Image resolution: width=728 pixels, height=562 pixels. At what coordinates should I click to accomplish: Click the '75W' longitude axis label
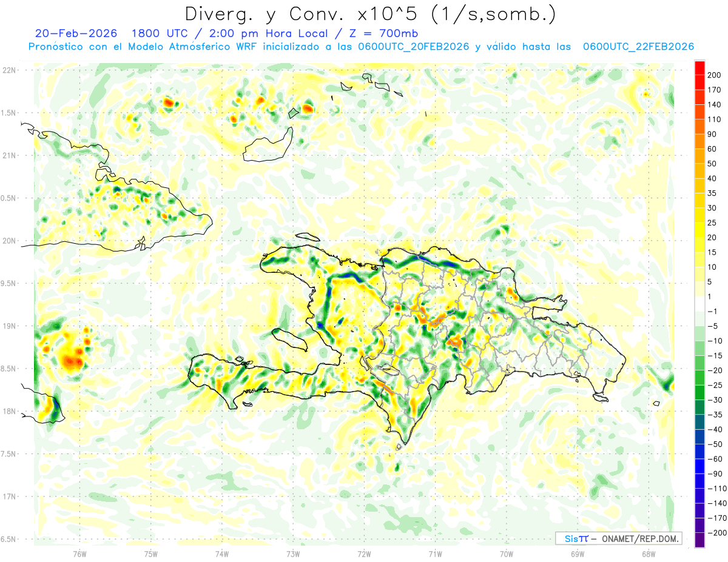151,554
